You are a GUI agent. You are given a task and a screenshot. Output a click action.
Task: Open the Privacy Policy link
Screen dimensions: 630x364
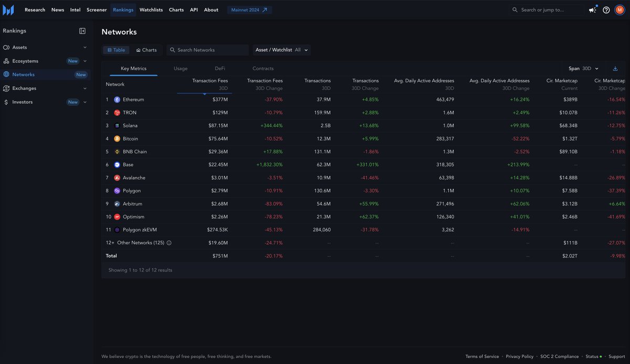(x=520, y=357)
